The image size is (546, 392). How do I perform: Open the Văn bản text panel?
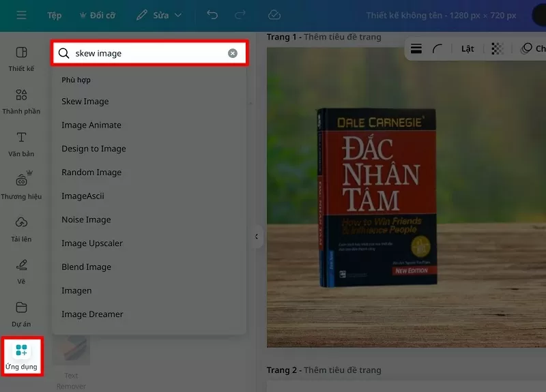(x=21, y=144)
